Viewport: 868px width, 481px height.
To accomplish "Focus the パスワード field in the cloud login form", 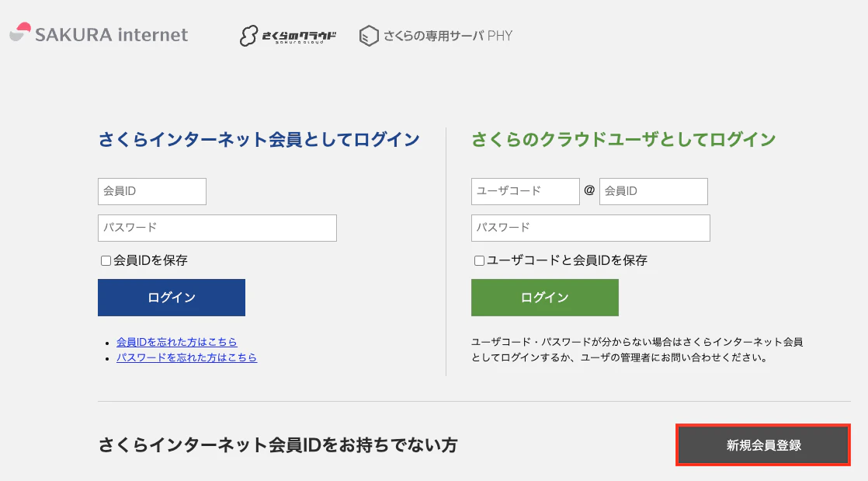I will 590,228.
